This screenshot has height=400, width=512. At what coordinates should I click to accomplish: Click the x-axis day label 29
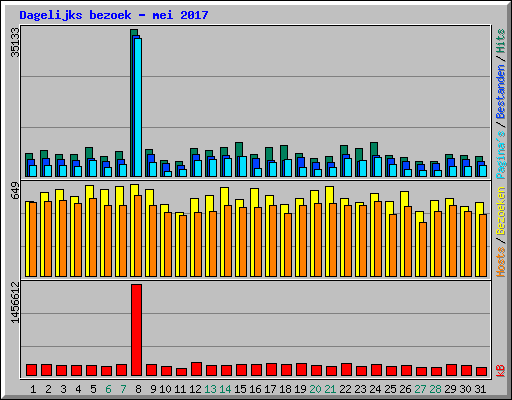[450, 389]
